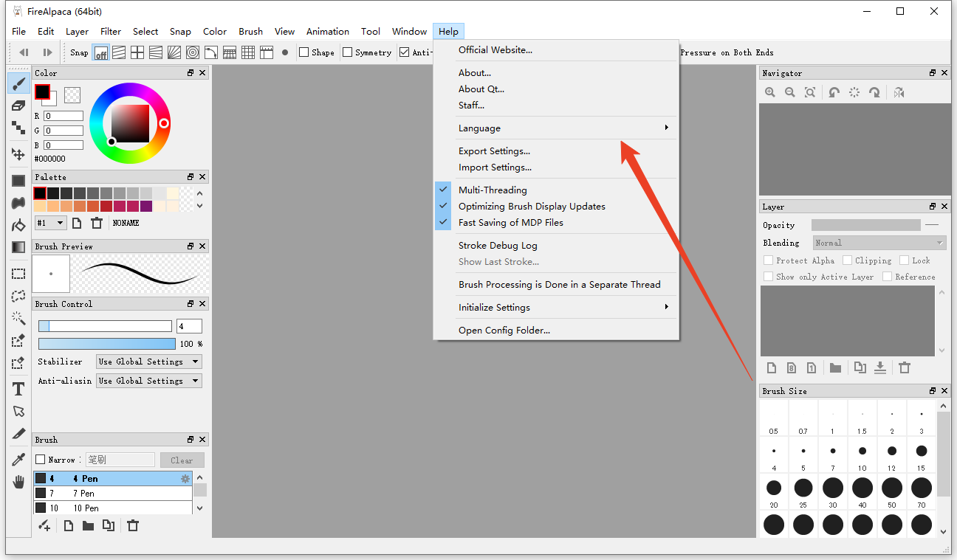The width and height of the screenshot is (957, 560).
Task: Select the Text tool
Action: (18, 389)
